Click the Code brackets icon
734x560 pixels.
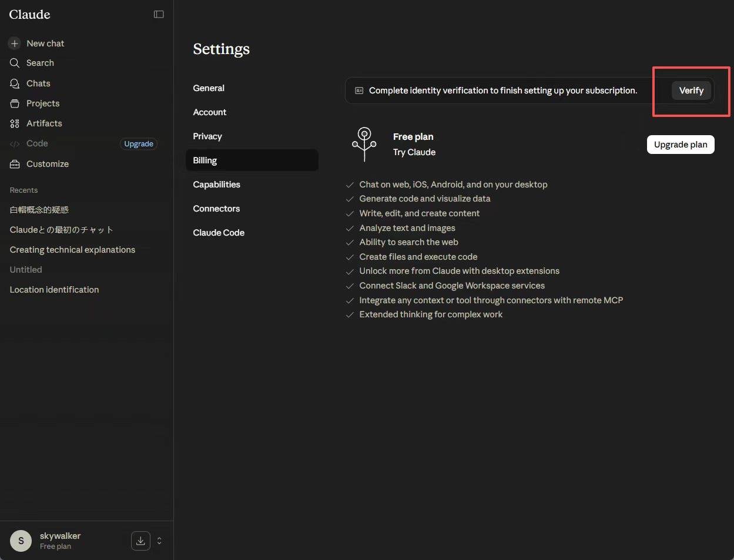tap(15, 143)
